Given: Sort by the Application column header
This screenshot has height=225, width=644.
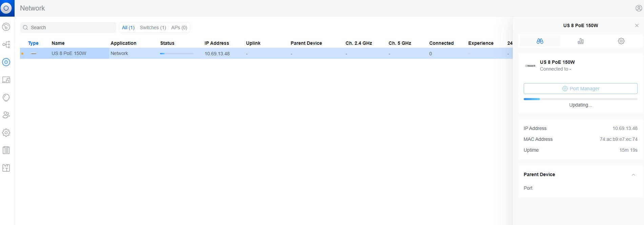Looking at the screenshot, I should pyautogui.click(x=123, y=43).
